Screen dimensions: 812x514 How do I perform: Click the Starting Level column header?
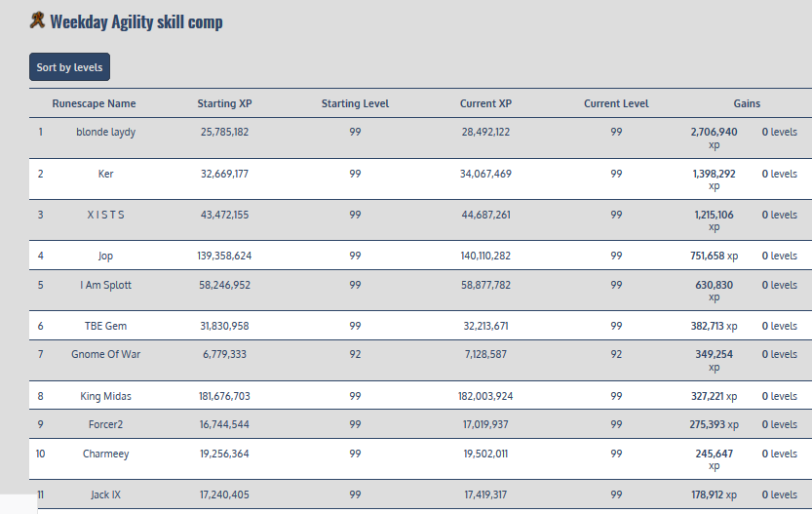pos(355,103)
